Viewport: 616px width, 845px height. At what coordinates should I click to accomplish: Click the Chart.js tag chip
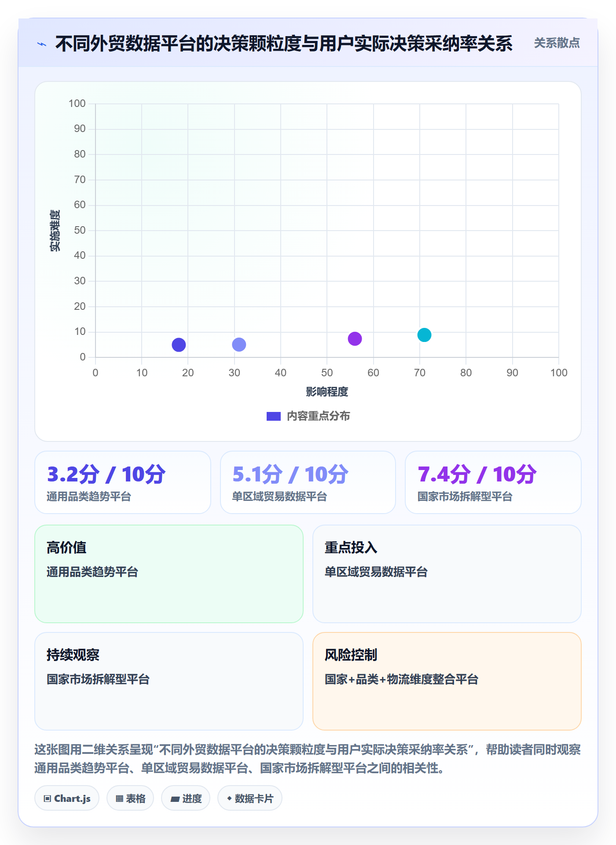67,798
